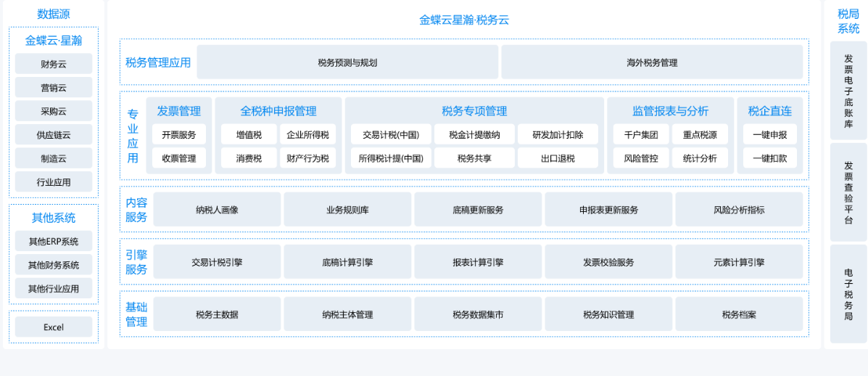This screenshot has height=376, width=868.
Task: Select the 财产行为税 cell
Action: pyautogui.click(x=307, y=158)
